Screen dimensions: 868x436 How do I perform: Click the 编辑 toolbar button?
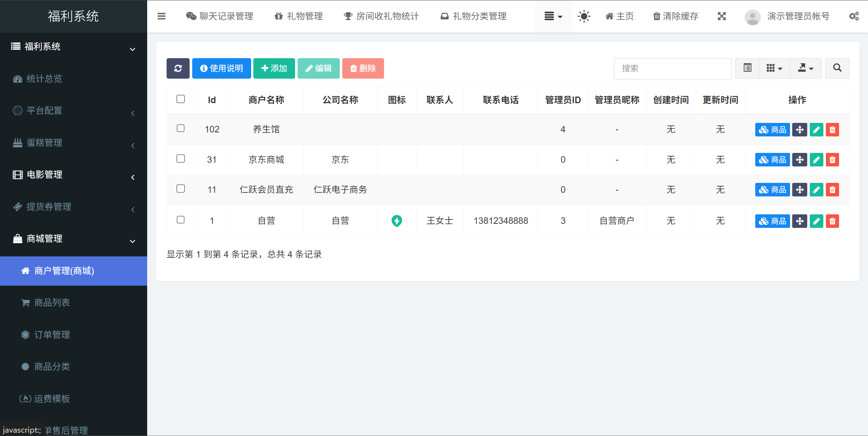pyautogui.click(x=318, y=68)
